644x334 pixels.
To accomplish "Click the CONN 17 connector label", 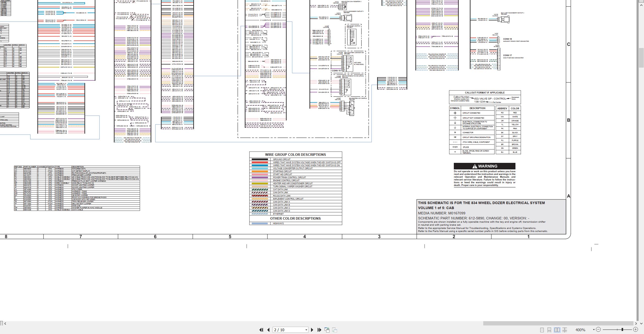I will pyautogui.click(x=507, y=55).
